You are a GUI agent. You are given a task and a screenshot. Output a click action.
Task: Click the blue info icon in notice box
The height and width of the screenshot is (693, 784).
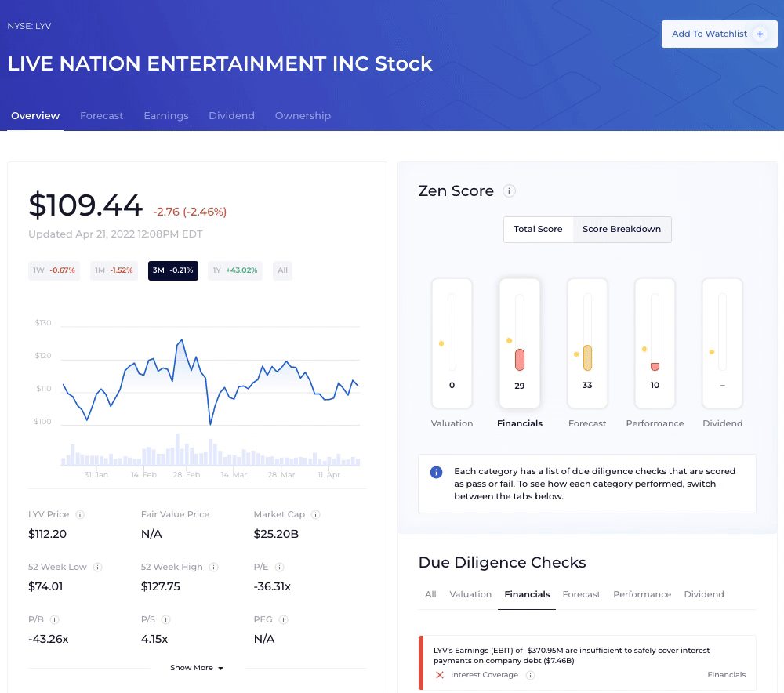pyautogui.click(x=436, y=472)
